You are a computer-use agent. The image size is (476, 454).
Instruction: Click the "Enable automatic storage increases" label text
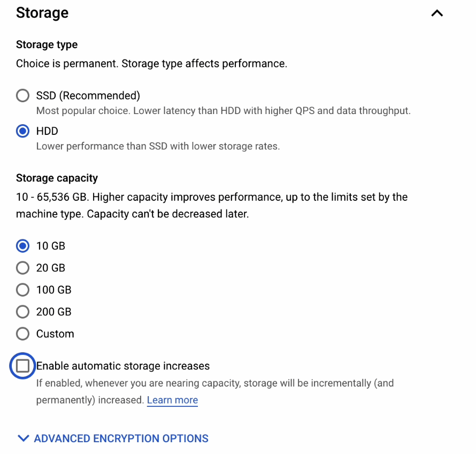coord(123,366)
